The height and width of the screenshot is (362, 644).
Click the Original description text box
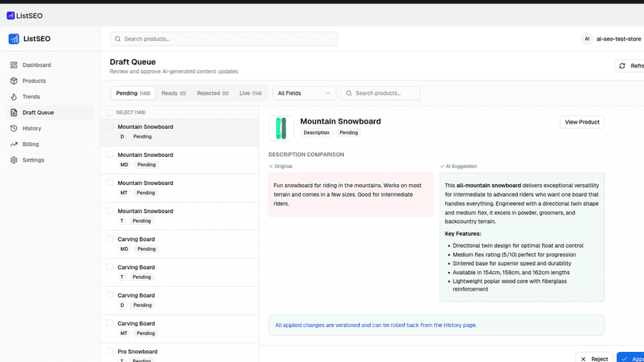pos(351,194)
